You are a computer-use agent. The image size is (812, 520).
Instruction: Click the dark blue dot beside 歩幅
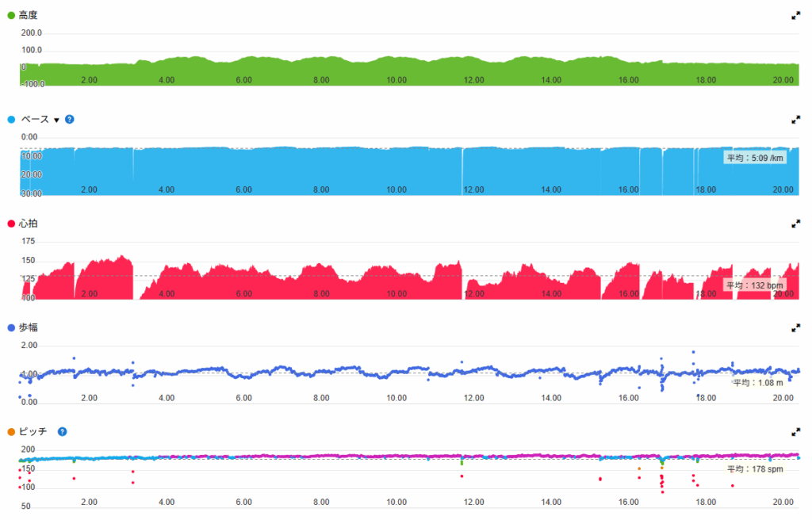click(x=11, y=327)
